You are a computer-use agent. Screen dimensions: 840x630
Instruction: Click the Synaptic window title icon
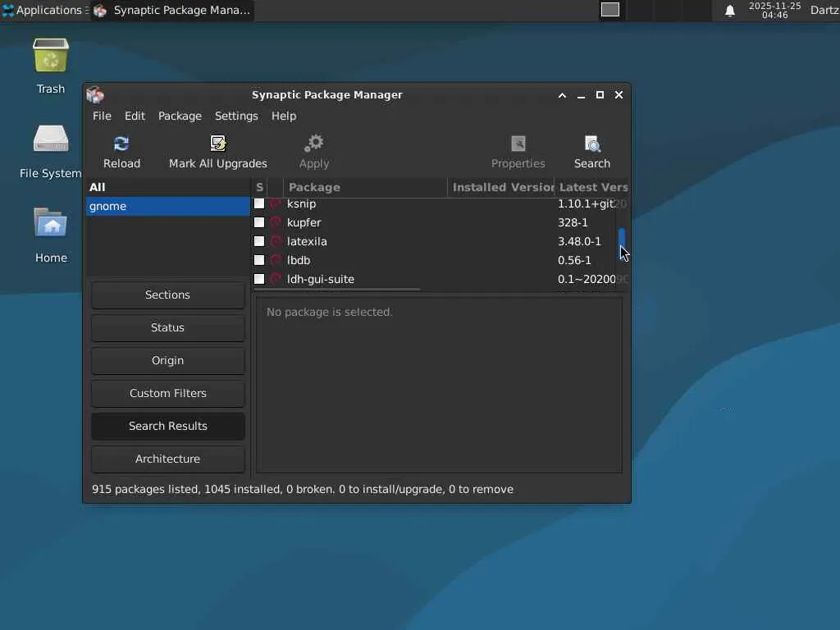point(95,95)
